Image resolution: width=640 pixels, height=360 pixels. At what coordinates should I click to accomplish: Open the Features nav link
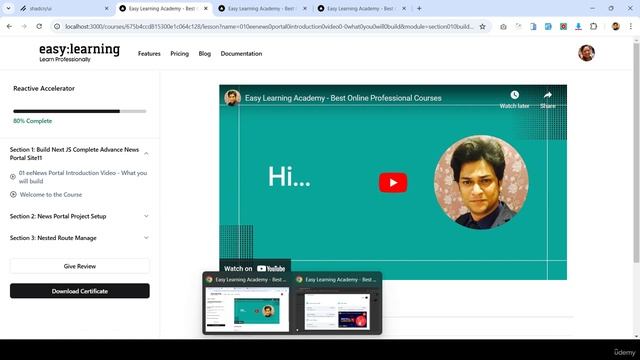149,53
